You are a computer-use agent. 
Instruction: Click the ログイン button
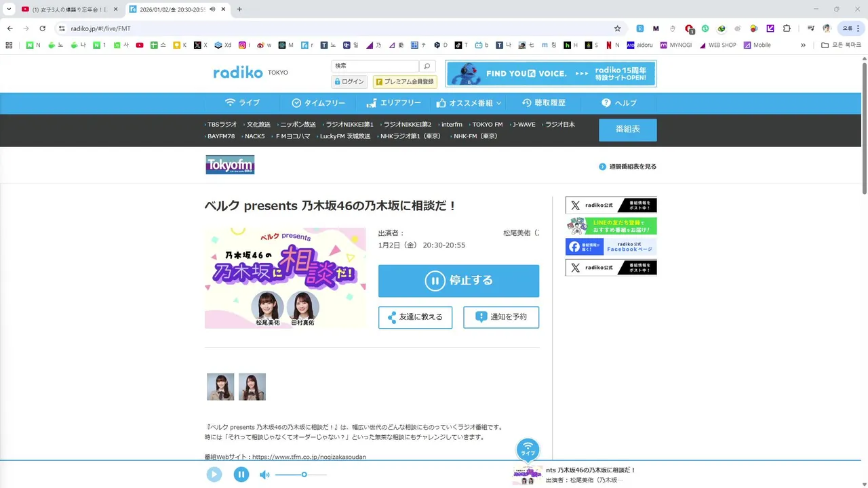[x=349, y=81]
